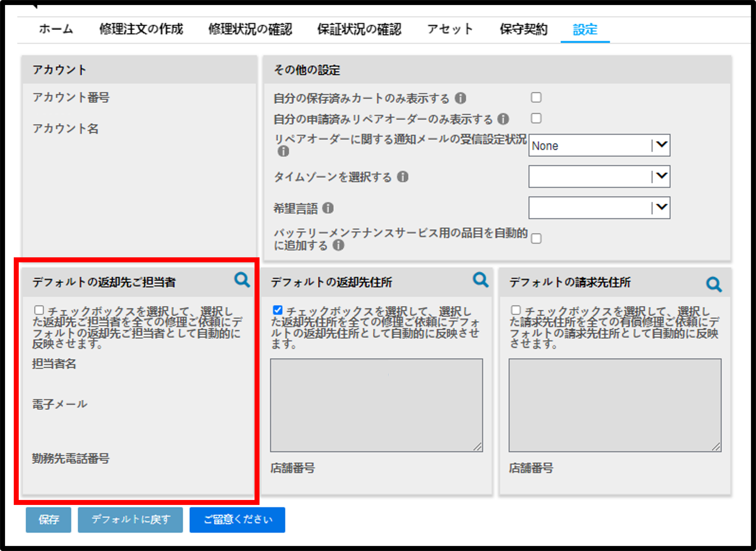Click the search icon for デフォルトの返却先住所
The image size is (756, 551).
481,280
